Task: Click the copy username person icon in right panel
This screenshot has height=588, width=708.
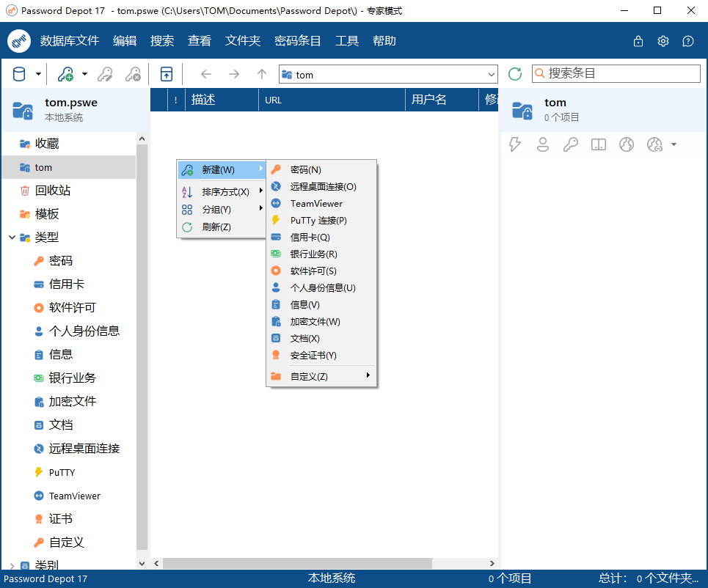Action: (x=543, y=144)
